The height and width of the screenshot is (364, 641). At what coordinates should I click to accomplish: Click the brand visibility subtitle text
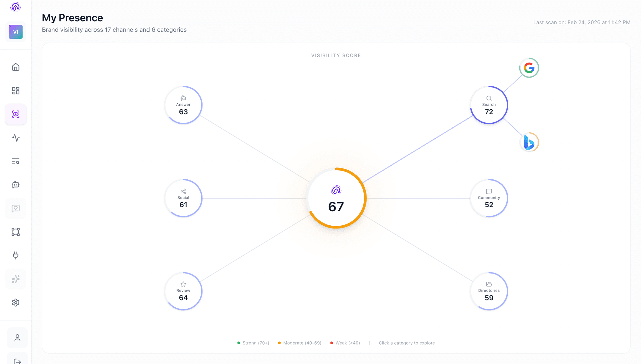click(x=114, y=30)
